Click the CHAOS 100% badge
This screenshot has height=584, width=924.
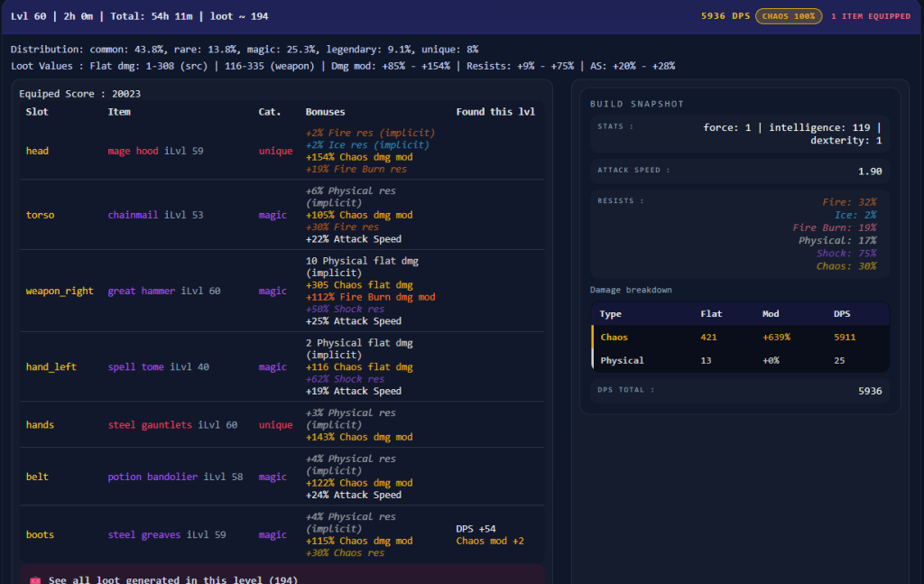tap(788, 16)
